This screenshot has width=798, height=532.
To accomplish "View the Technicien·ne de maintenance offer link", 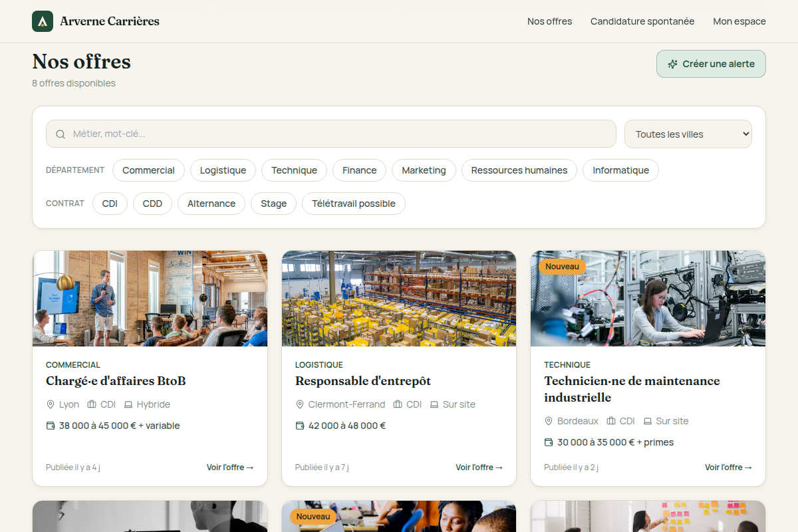I will click(x=728, y=467).
